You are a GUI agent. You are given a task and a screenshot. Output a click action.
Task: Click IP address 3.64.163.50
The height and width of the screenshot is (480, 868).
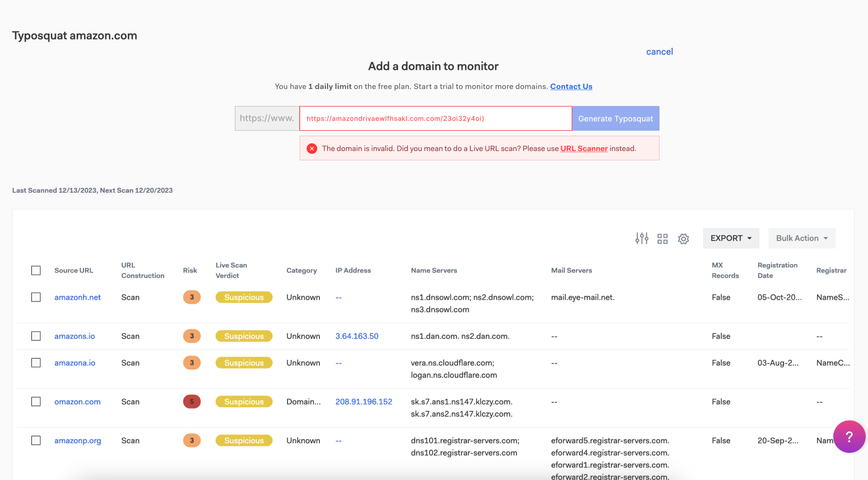tap(357, 336)
